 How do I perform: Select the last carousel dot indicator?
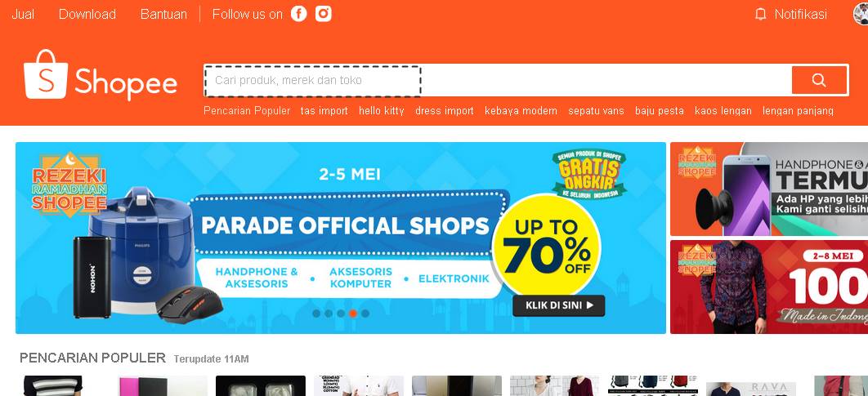point(365,314)
